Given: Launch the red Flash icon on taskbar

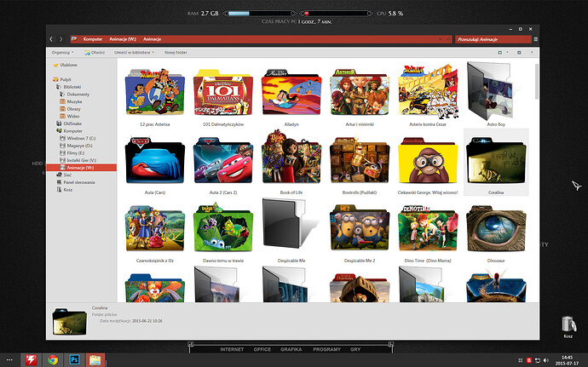Looking at the screenshot, I should [31, 360].
